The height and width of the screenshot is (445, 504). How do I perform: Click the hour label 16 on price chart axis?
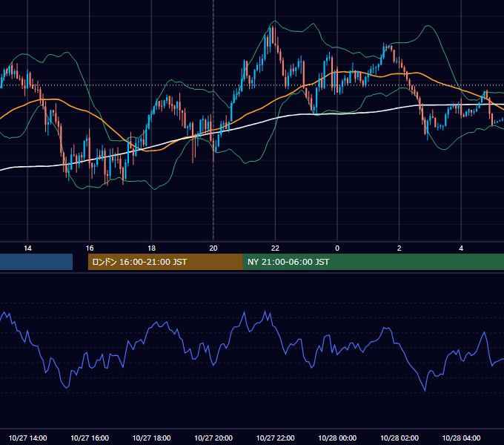click(x=90, y=248)
